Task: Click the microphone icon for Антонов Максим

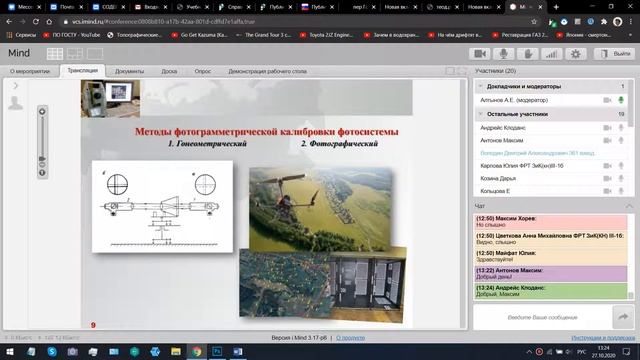Action: tap(621, 140)
